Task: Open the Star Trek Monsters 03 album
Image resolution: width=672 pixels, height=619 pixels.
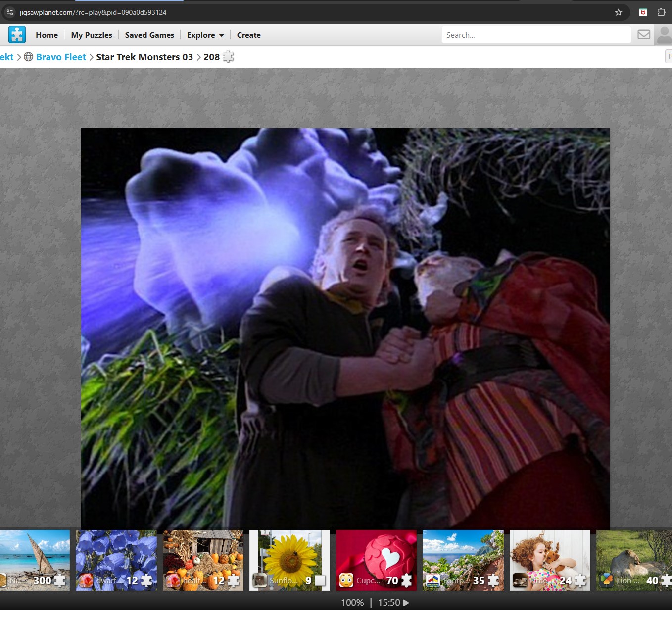Action: tap(144, 57)
